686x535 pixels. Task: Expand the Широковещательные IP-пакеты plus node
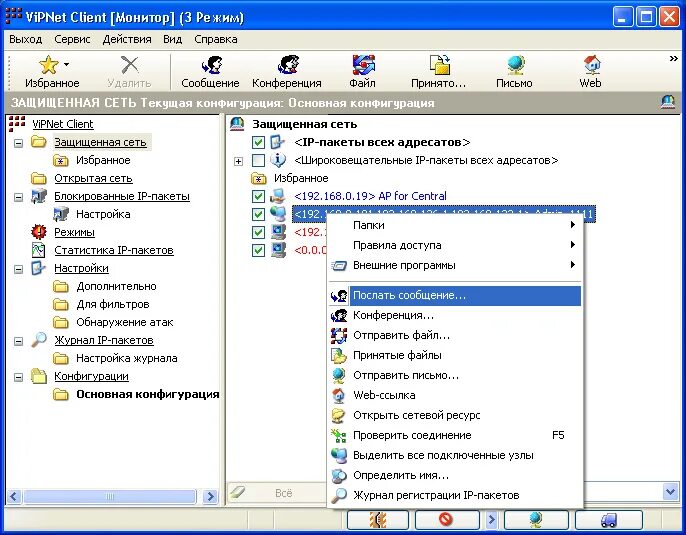pyautogui.click(x=238, y=161)
